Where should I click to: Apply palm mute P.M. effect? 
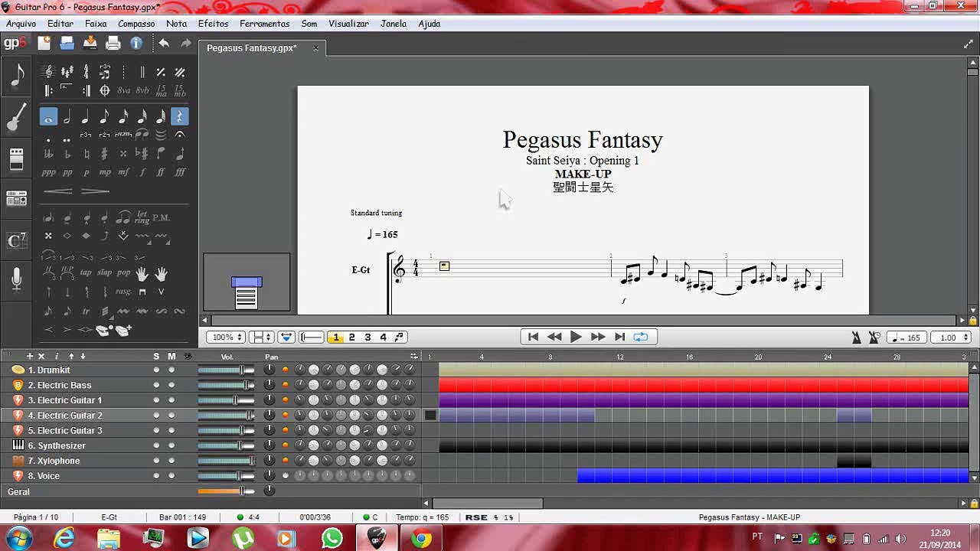[x=161, y=217]
